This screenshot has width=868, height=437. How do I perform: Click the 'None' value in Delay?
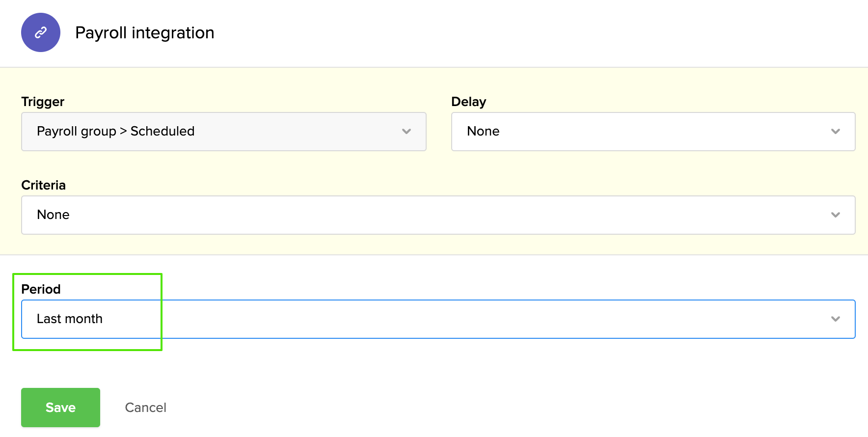(483, 132)
